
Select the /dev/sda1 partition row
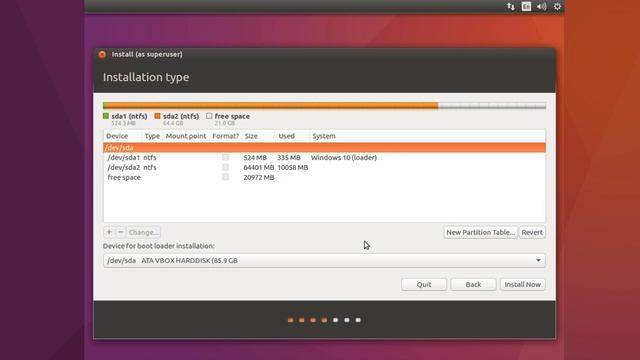[324, 158]
